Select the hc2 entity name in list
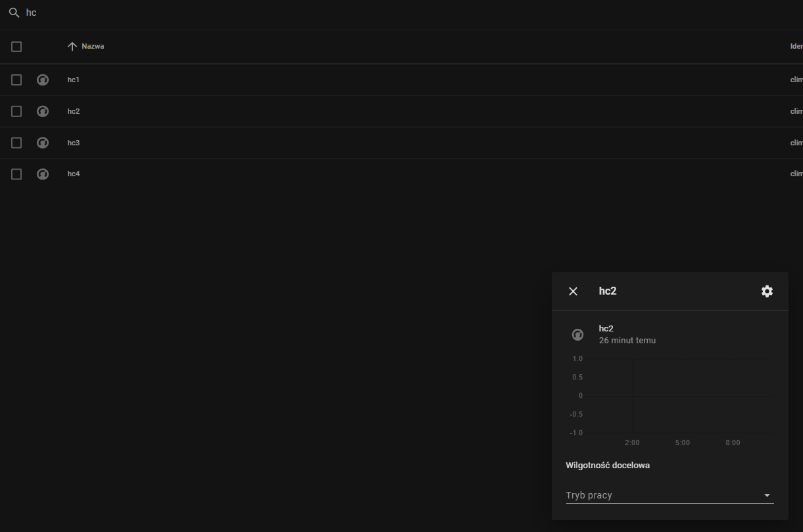The image size is (803, 532). click(74, 111)
